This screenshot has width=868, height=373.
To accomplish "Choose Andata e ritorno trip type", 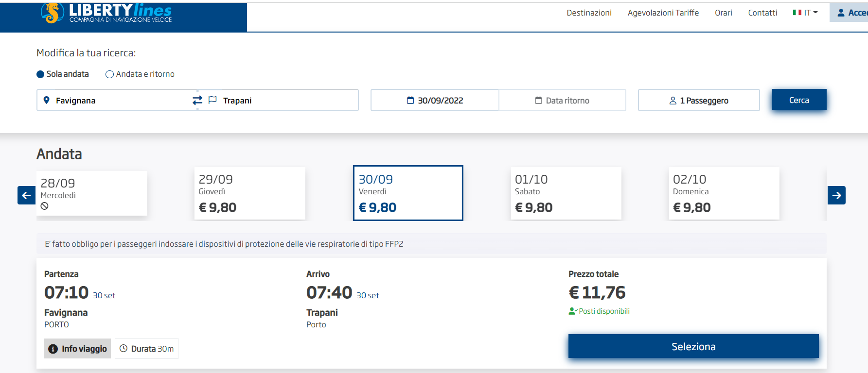I will 110,74.
